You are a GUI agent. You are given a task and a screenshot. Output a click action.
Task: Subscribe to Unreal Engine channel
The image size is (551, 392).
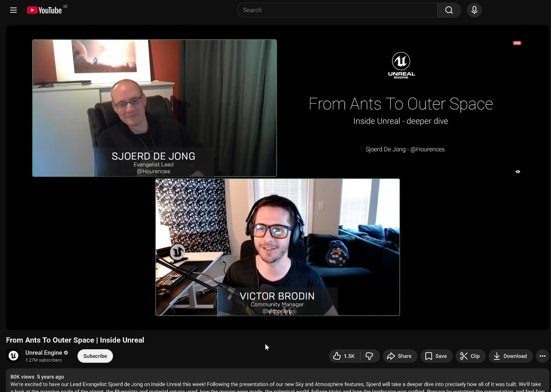click(x=95, y=356)
